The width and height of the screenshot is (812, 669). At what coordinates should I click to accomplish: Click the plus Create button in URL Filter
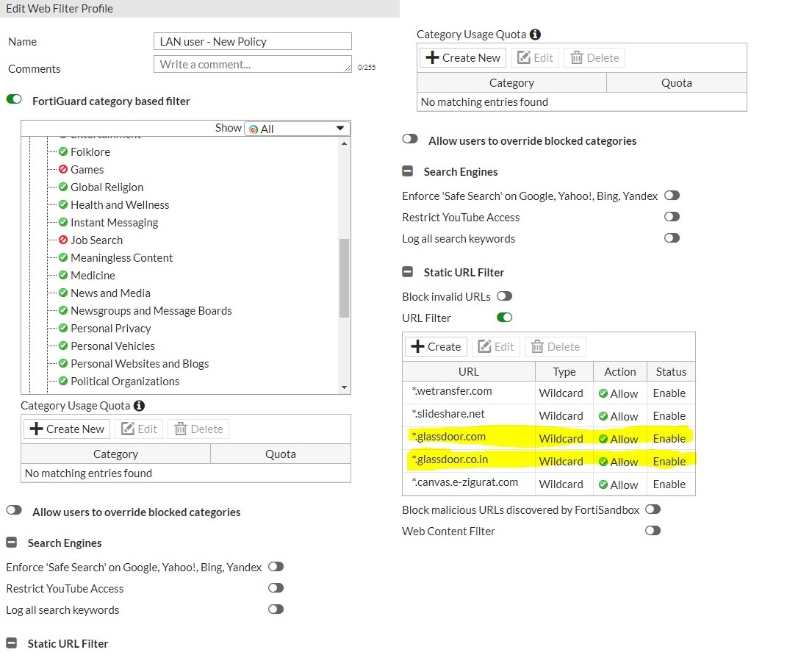click(436, 347)
